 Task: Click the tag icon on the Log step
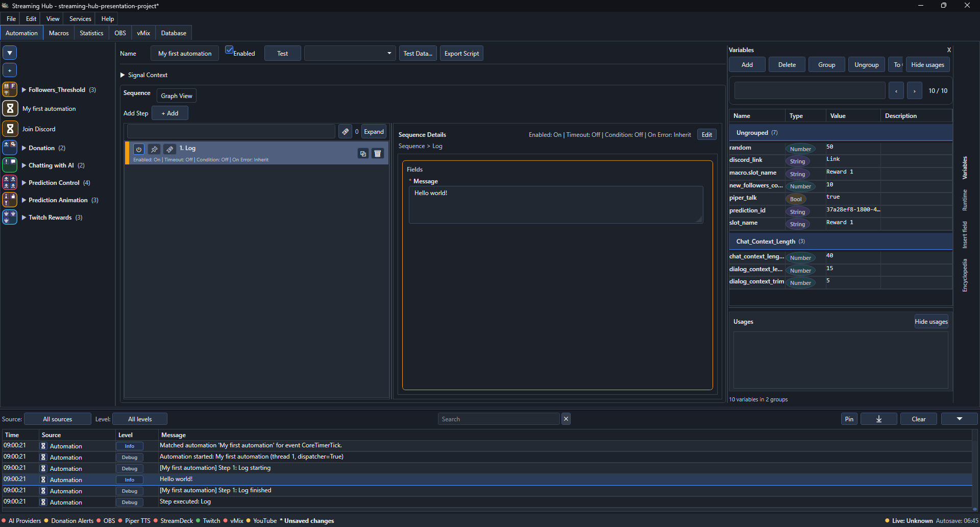(x=170, y=149)
